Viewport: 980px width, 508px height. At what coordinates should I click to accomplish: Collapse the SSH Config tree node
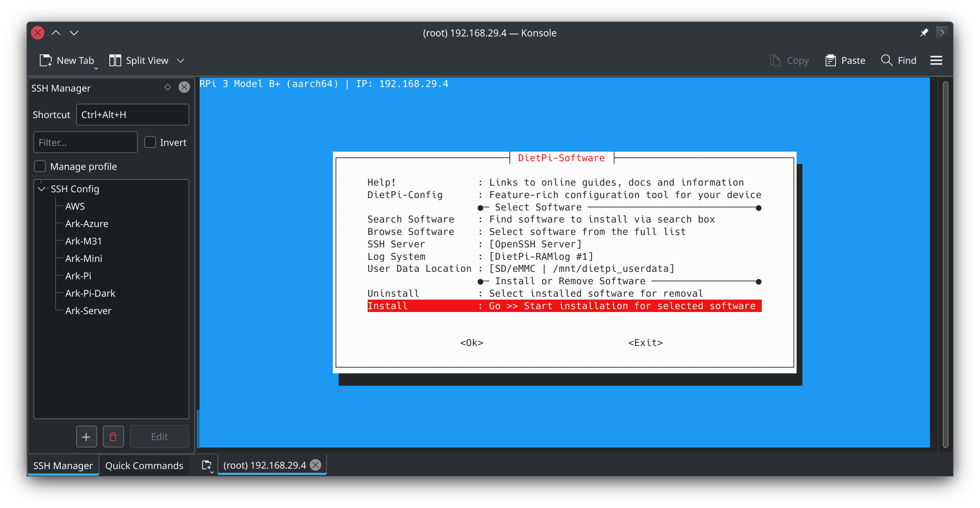tap(41, 189)
